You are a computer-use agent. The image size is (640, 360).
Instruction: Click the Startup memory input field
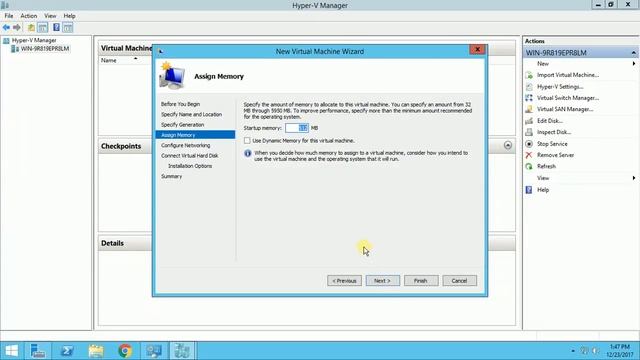click(x=297, y=128)
